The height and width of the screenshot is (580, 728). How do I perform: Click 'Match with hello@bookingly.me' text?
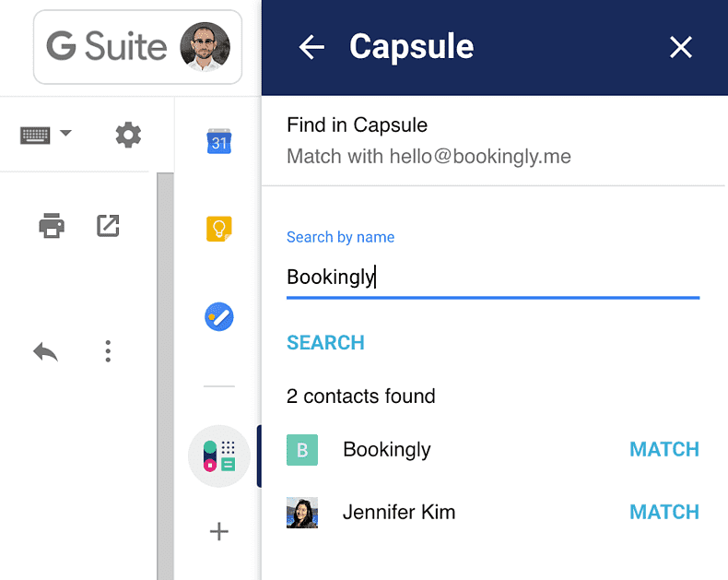click(429, 157)
